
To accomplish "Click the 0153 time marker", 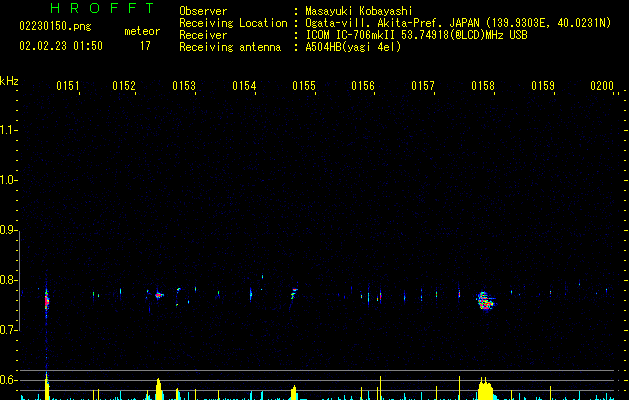I will click(184, 86).
